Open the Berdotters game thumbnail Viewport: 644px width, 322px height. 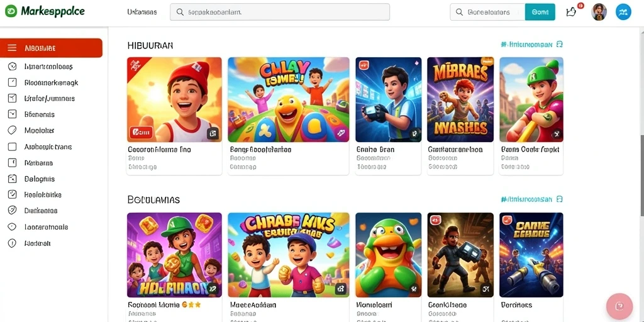(531, 255)
